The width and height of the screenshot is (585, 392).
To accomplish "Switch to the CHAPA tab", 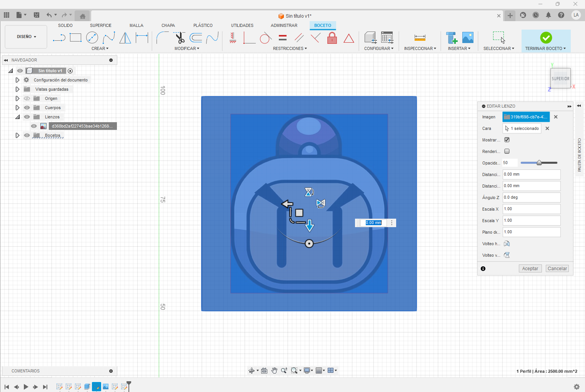I will [168, 25].
